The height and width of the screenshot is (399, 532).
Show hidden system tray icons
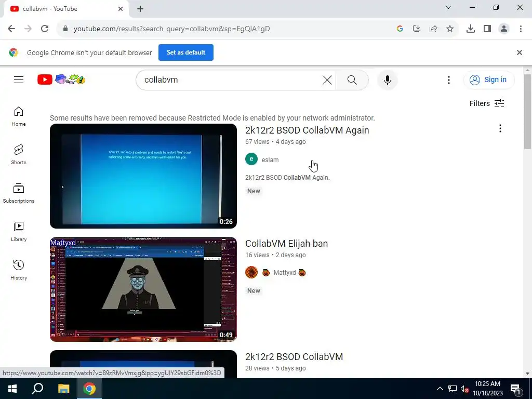pyautogui.click(x=440, y=389)
